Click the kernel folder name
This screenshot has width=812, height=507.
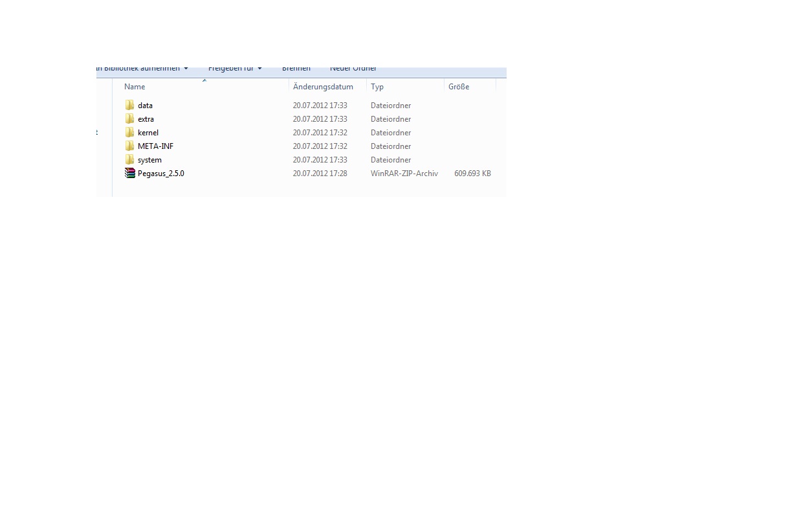[148, 133]
